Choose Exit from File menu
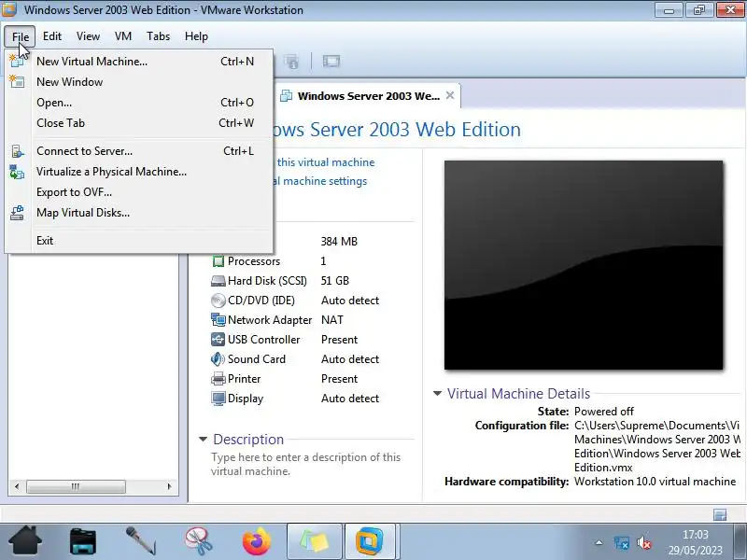 point(138,241)
